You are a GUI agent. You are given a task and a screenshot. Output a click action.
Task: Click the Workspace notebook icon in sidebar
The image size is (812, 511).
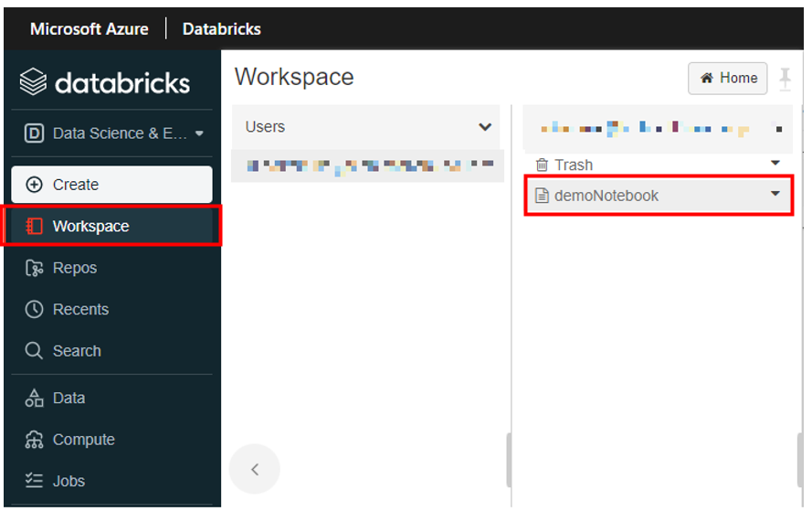pos(34,226)
